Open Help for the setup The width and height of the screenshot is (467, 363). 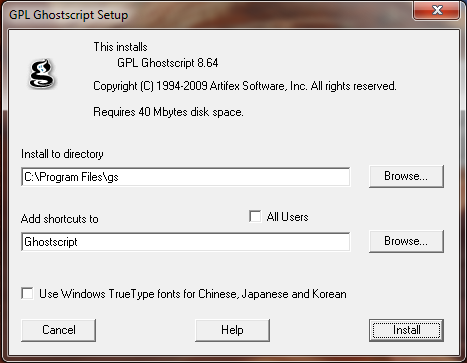(x=232, y=330)
